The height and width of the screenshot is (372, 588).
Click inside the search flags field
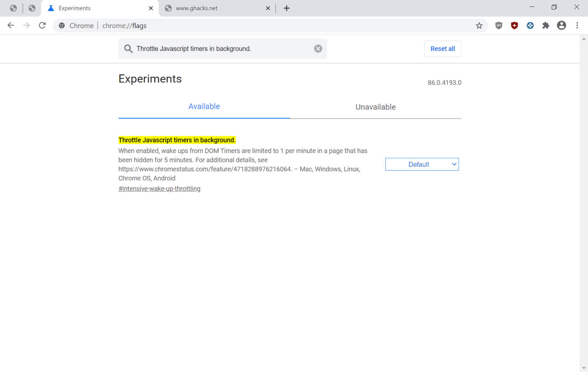click(222, 49)
